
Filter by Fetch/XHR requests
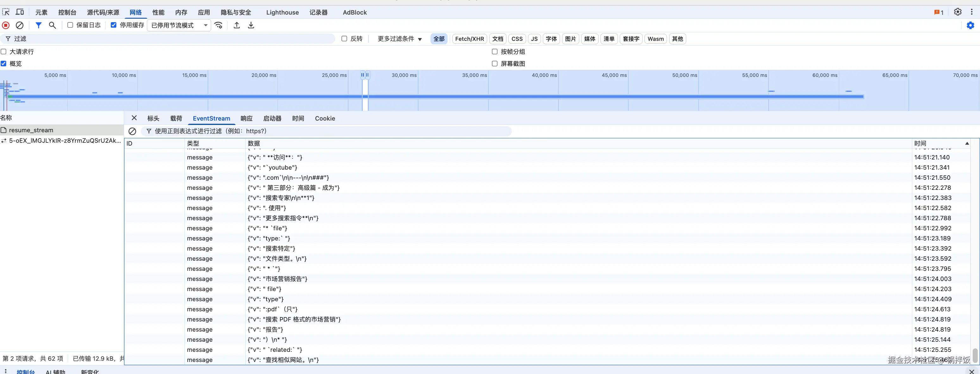(469, 39)
